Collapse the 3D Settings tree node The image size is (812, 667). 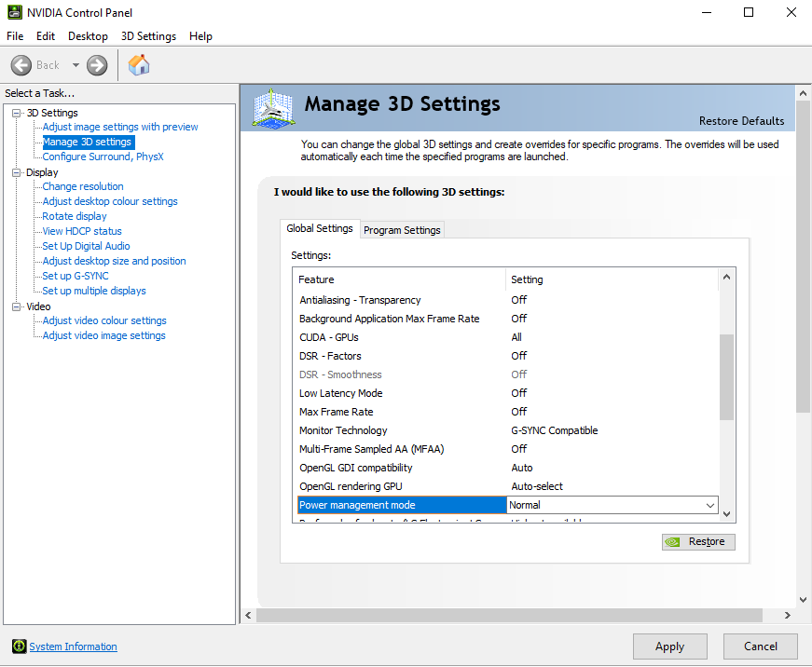coord(17,113)
